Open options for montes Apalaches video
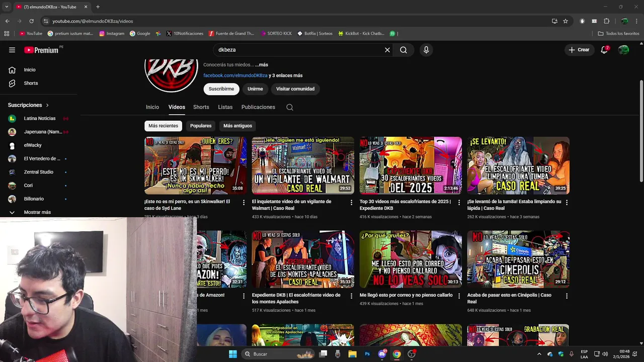The image size is (644, 362). (x=352, y=296)
